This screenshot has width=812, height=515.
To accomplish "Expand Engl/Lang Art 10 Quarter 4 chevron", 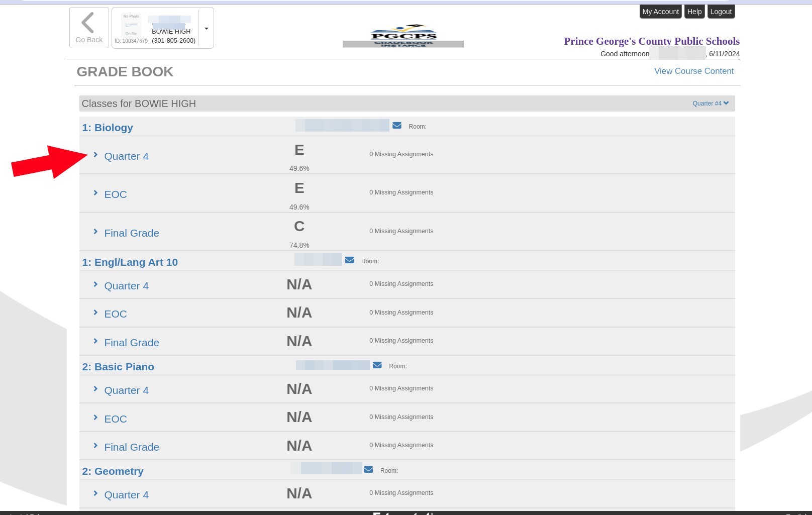I will (x=95, y=284).
